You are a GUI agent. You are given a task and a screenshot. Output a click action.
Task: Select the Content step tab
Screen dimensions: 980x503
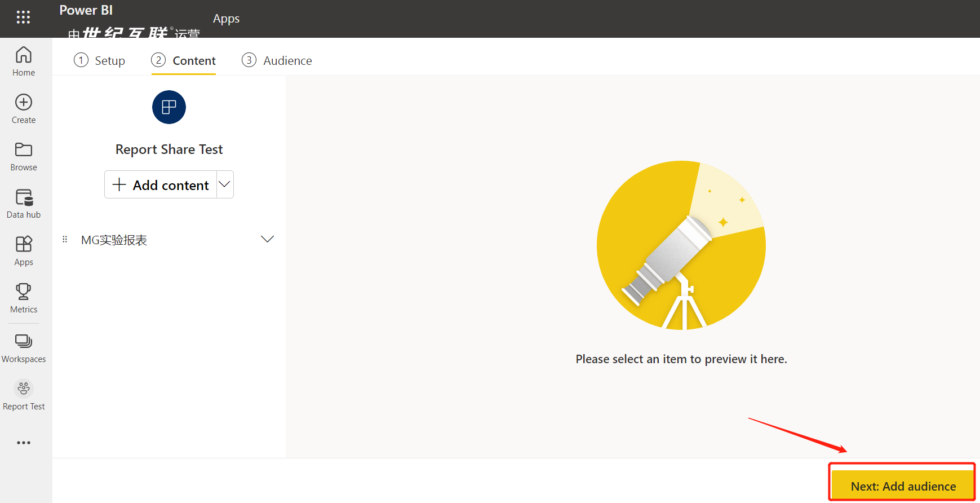(184, 60)
